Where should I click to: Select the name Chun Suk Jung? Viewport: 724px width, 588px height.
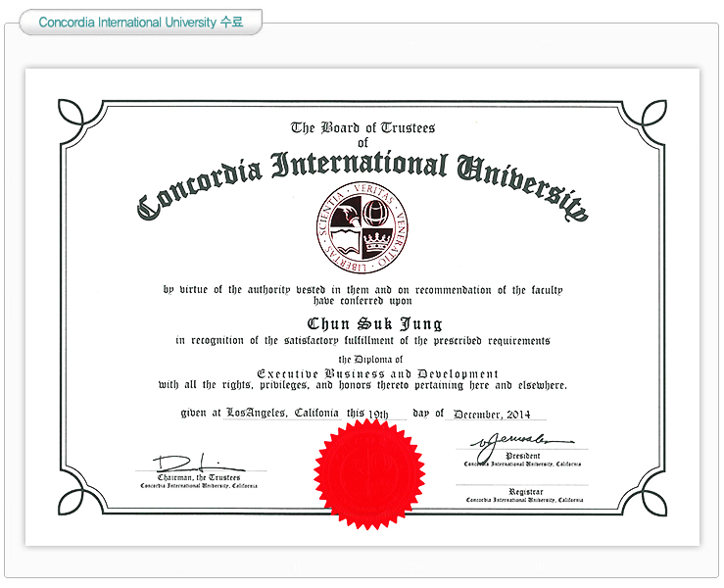[374, 323]
